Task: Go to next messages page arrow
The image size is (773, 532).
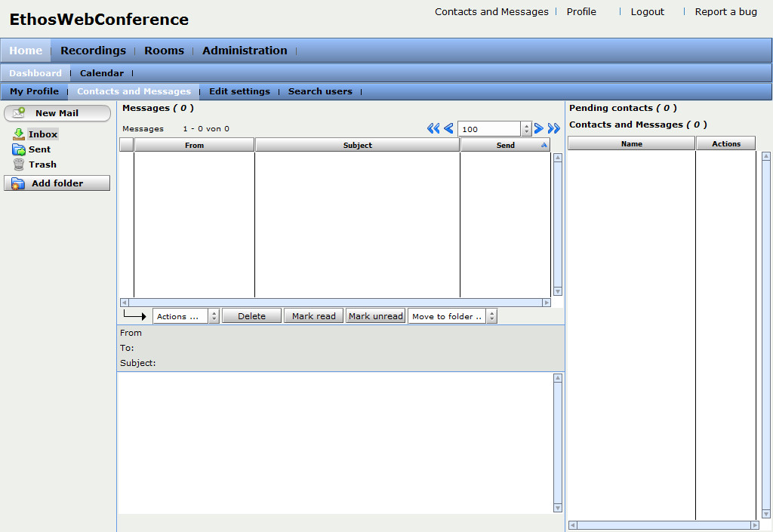Action: coord(539,129)
